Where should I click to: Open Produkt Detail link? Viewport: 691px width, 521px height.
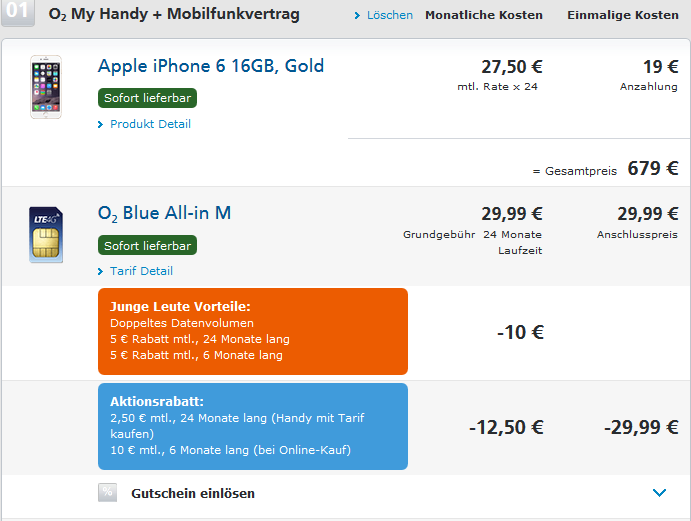coord(150,124)
